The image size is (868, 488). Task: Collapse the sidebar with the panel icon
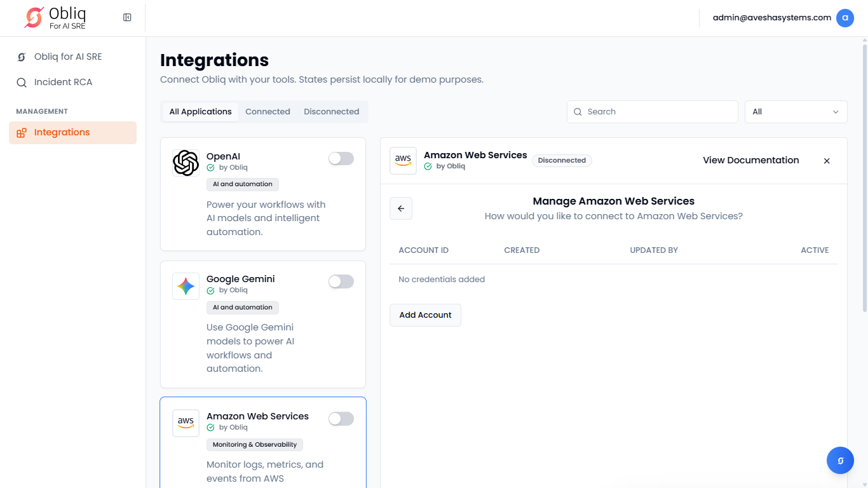click(127, 18)
